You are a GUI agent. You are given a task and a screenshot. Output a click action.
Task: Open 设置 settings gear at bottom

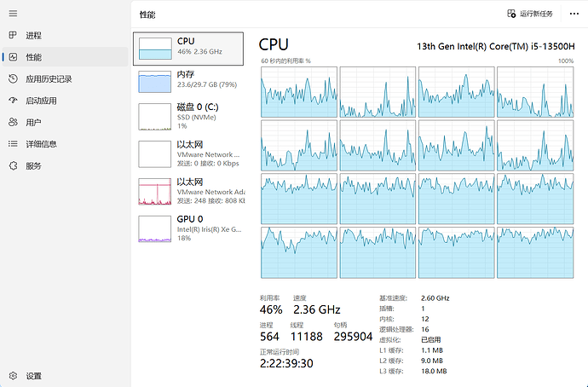pos(13,376)
